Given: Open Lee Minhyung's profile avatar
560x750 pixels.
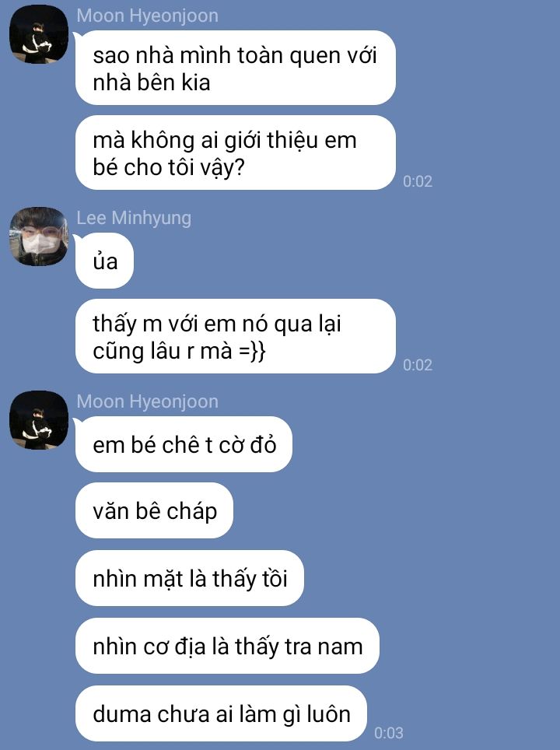Looking at the screenshot, I should pyautogui.click(x=39, y=237).
